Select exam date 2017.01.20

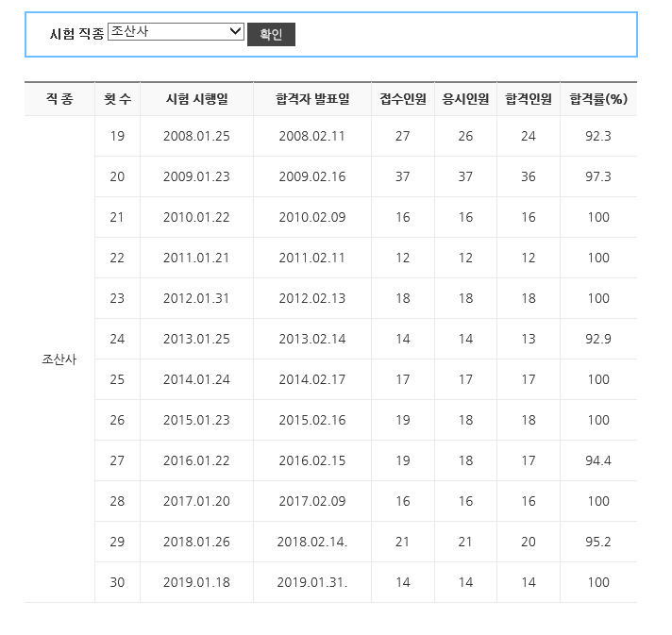click(x=196, y=501)
